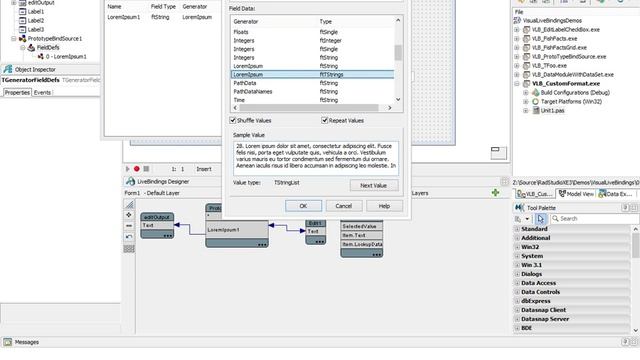Click the checkered grid icon in LiveBindings toolbar
640x360 pixels.
(129, 248)
